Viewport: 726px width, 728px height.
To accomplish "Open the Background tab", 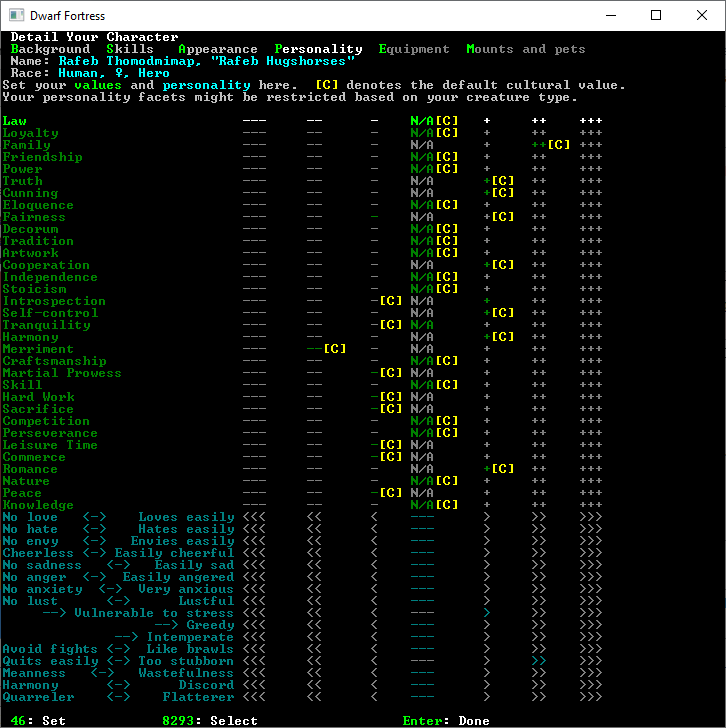I will (50, 49).
